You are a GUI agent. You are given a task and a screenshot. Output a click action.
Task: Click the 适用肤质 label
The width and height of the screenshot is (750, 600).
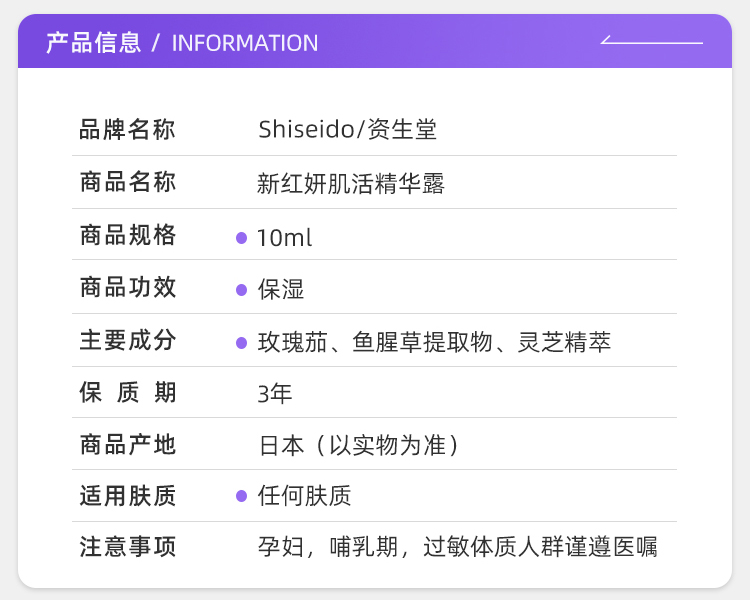coord(128,496)
